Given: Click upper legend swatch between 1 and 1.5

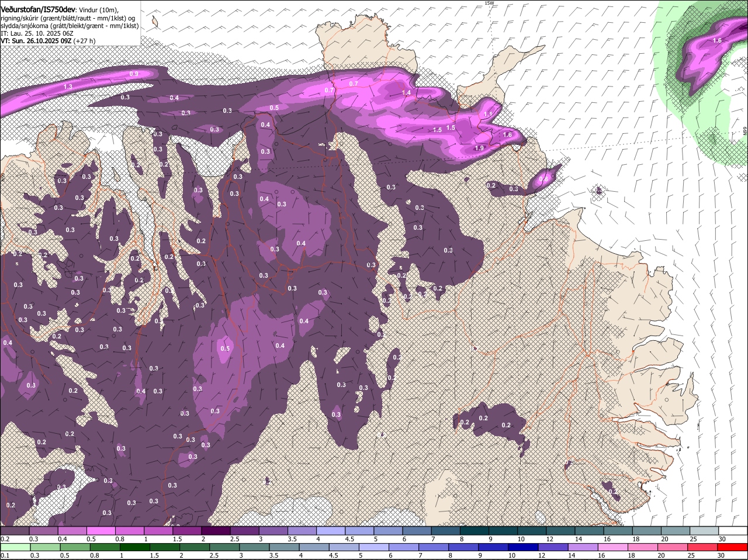Looking at the screenshot, I should 158,531.
